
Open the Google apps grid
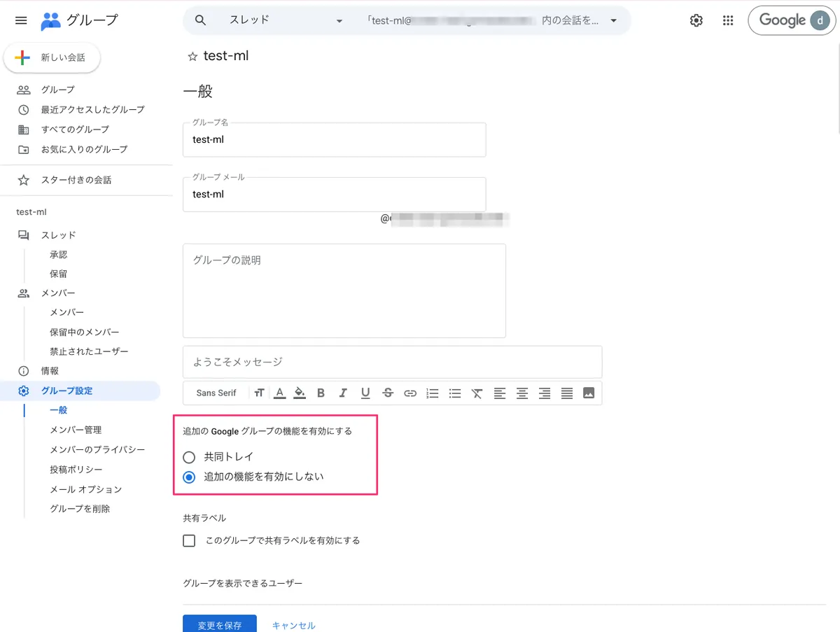pyautogui.click(x=728, y=20)
